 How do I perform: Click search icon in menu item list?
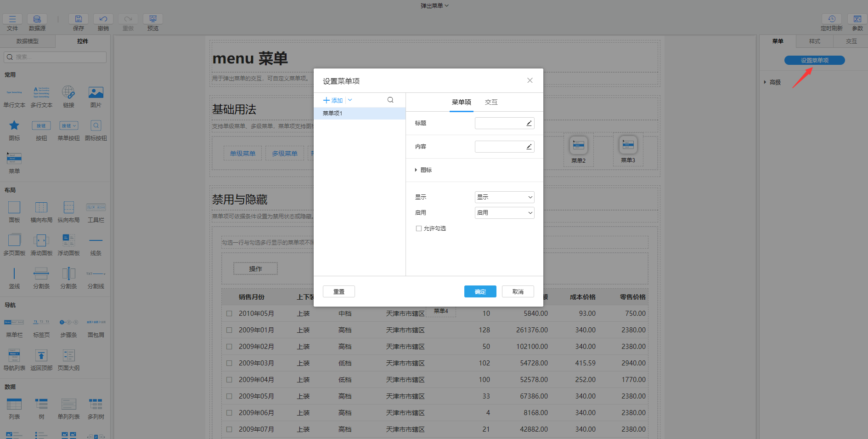[x=390, y=100]
